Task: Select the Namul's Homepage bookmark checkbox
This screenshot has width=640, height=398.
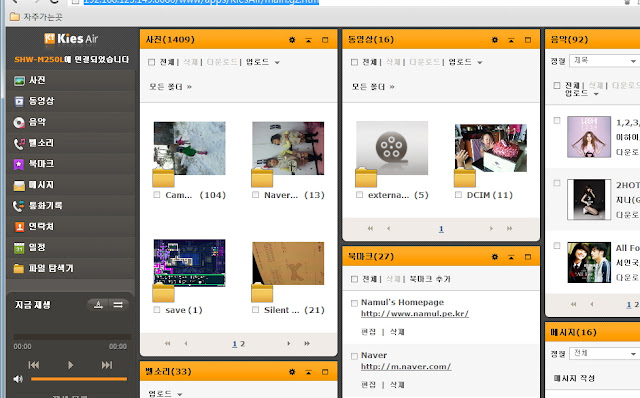Action: (x=354, y=303)
